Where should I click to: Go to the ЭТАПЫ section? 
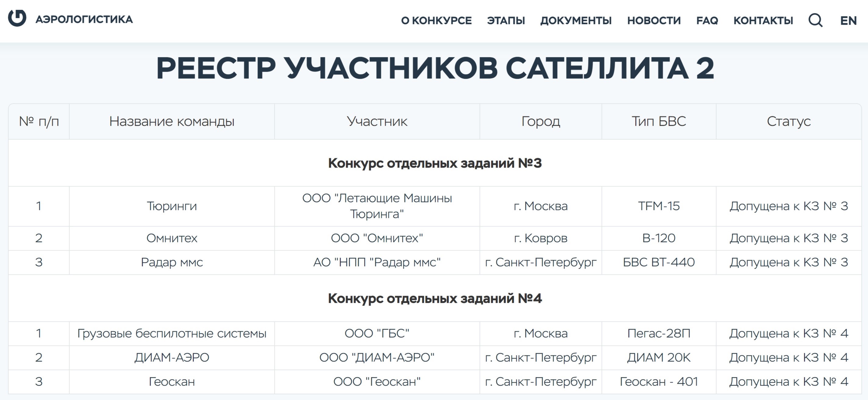(x=506, y=20)
